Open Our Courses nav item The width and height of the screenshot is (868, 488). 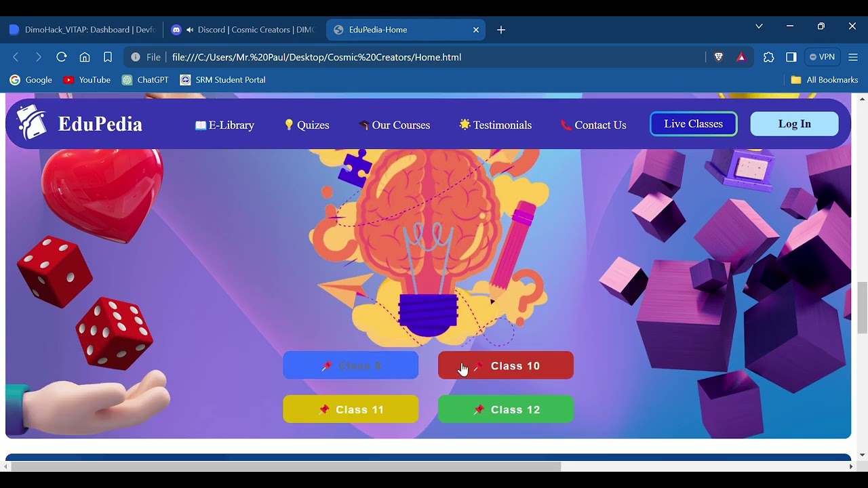tap(394, 125)
